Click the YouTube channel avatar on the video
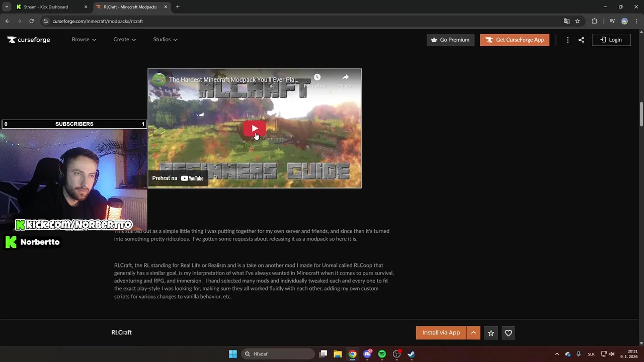644x362 pixels. (159, 79)
